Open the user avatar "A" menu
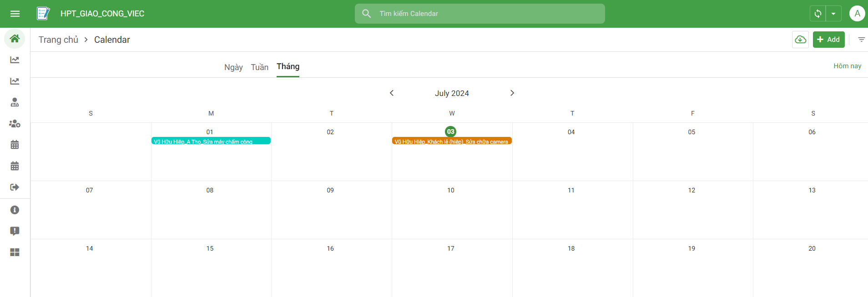 coord(857,14)
